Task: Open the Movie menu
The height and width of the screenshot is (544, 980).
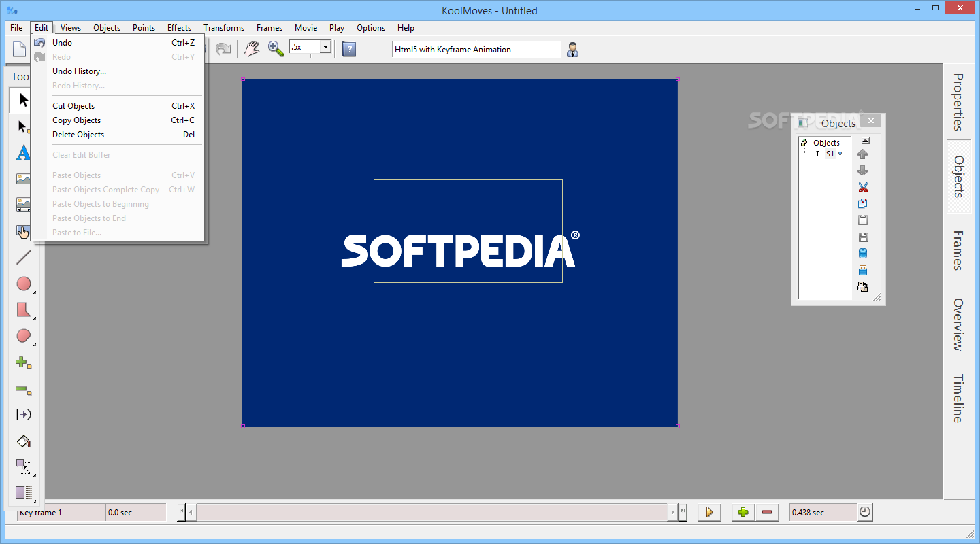Action: 306,28
